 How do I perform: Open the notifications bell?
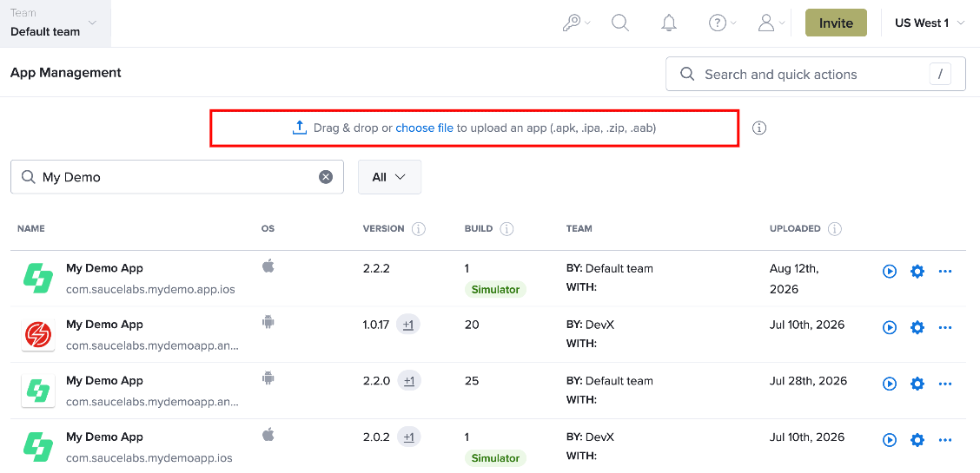(669, 23)
